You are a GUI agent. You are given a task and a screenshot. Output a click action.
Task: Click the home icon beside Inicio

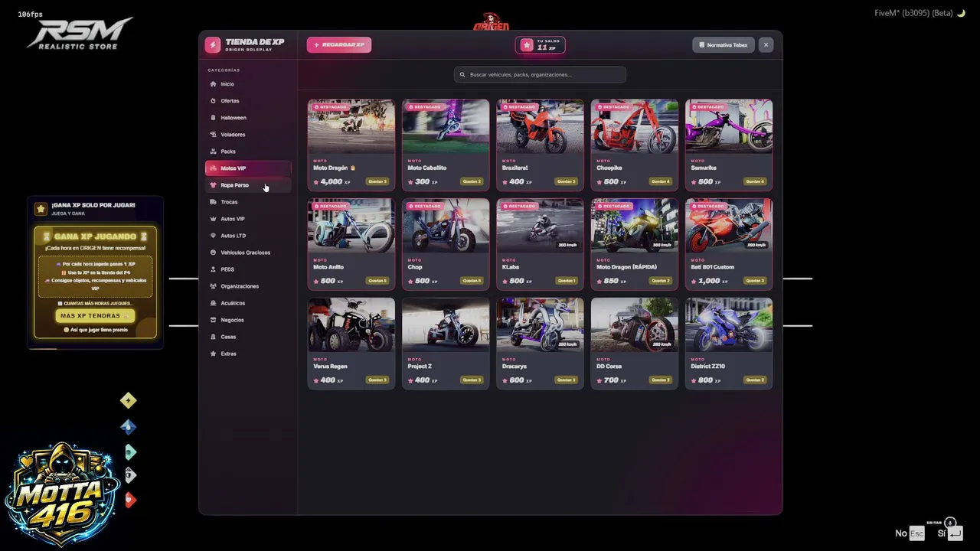(x=213, y=84)
